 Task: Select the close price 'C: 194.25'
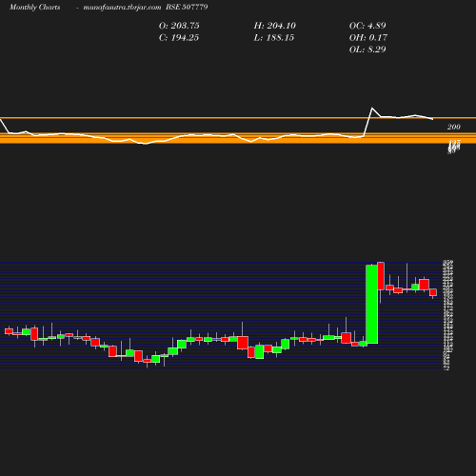tap(179, 38)
